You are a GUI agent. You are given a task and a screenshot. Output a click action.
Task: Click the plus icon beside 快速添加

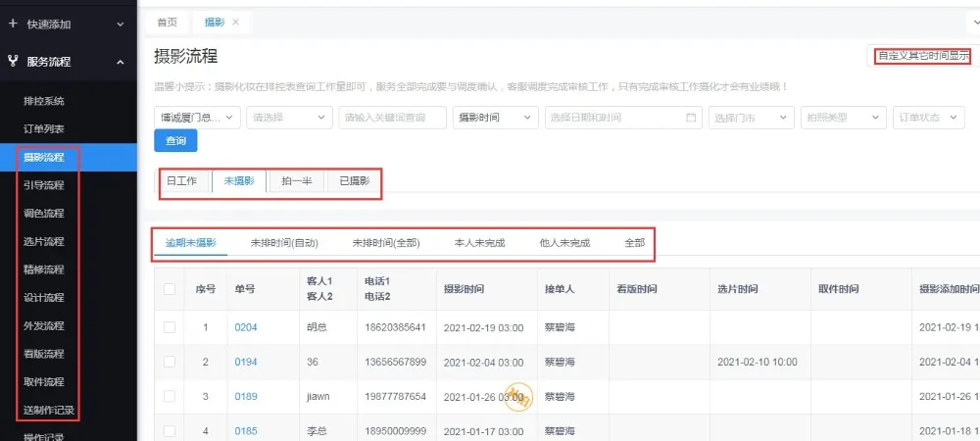point(13,24)
